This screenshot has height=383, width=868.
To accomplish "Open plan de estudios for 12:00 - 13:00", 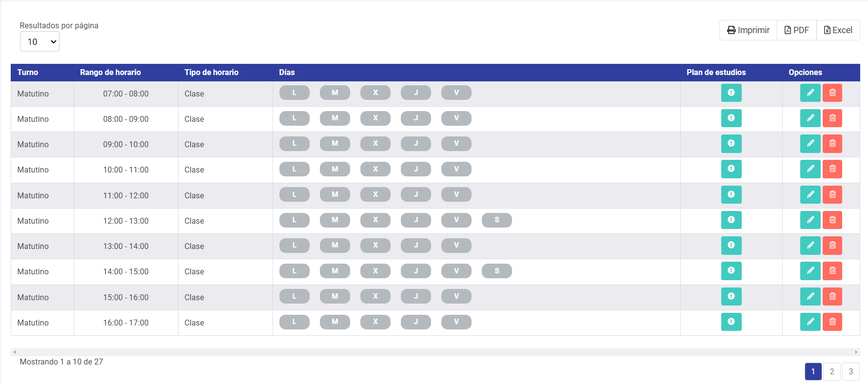I will click(x=731, y=220).
